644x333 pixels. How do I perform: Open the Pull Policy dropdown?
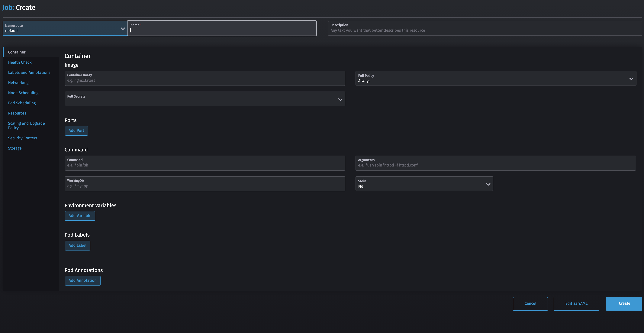(x=631, y=78)
